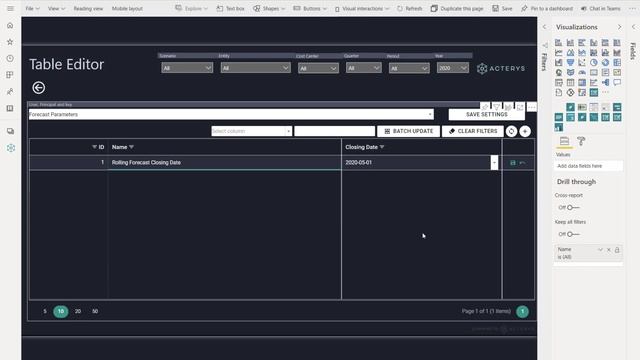This screenshot has height=360, width=640.
Task: Lock the Name drill-through filter
Action: 617,249
